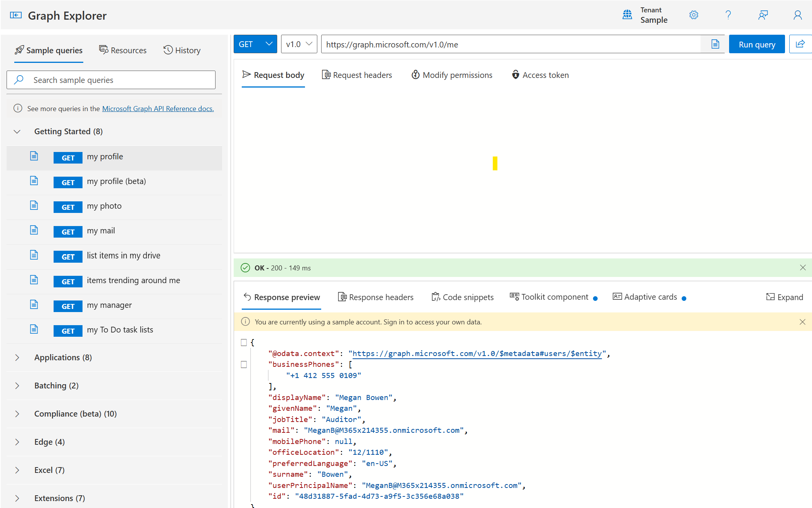Select the v1.0 version dropdown

tap(299, 44)
